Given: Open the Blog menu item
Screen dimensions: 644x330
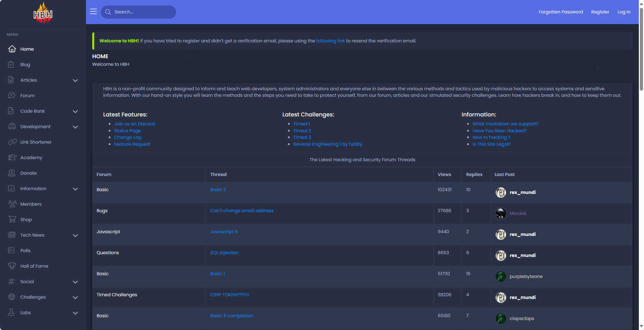Looking at the screenshot, I should [43, 64].
